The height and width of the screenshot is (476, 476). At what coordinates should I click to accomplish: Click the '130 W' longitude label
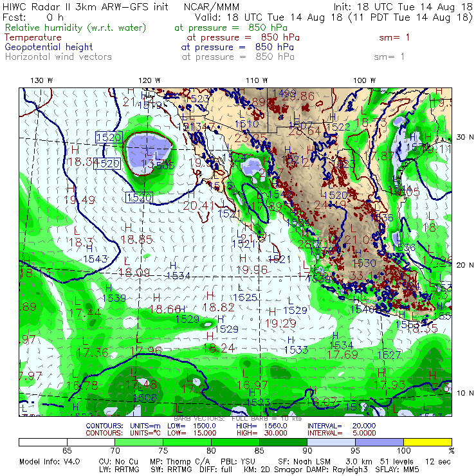pos(42,80)
